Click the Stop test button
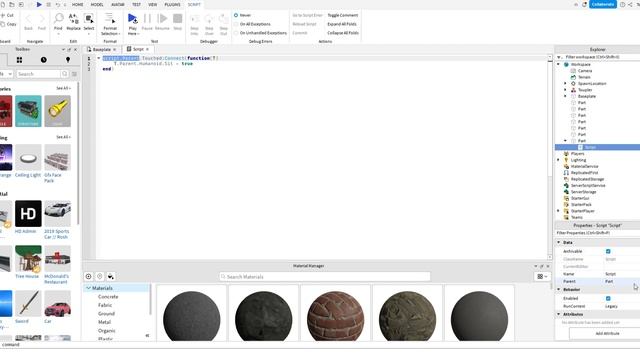 click(x=178, y=22)
